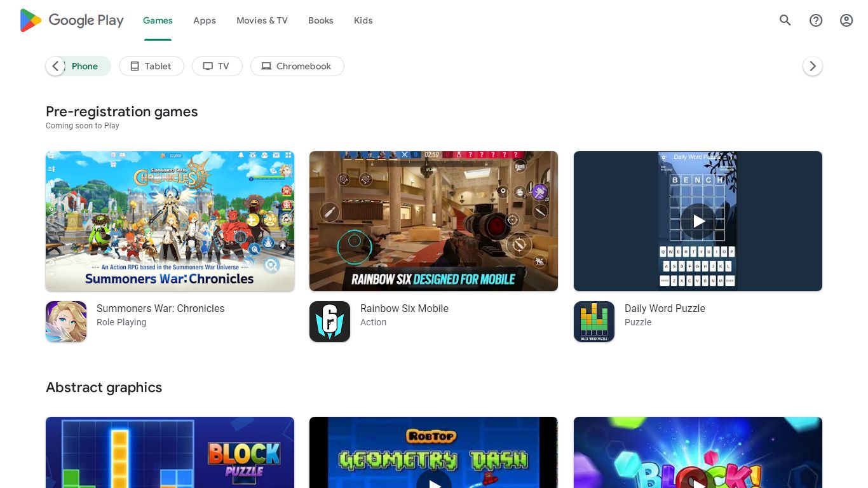
Task: Open Rainbow Six Mobile title link
Action: pos(404,308)
